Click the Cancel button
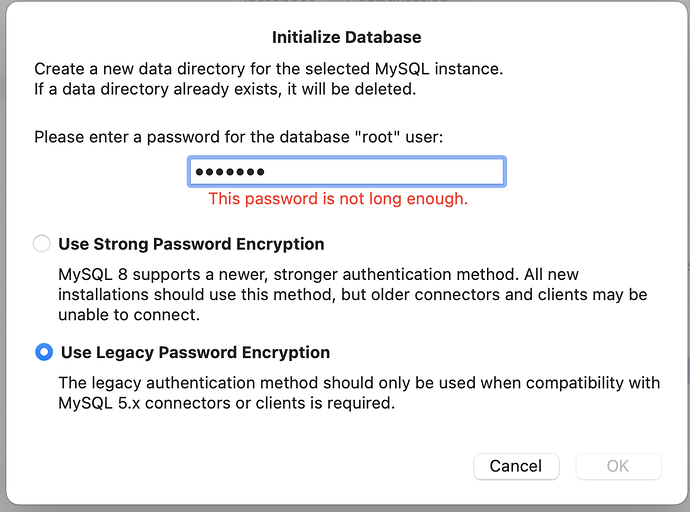The image size is (690, 512). [516, 466]
